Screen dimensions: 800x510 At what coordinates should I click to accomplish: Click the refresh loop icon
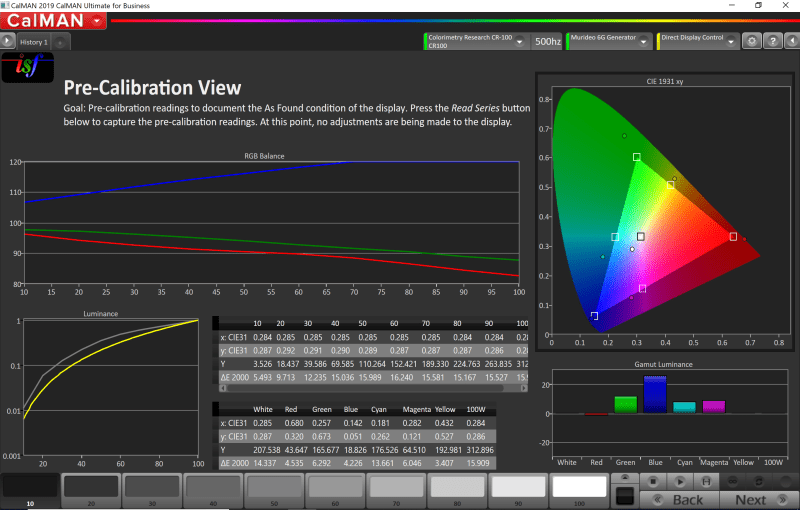pos(759,481)
